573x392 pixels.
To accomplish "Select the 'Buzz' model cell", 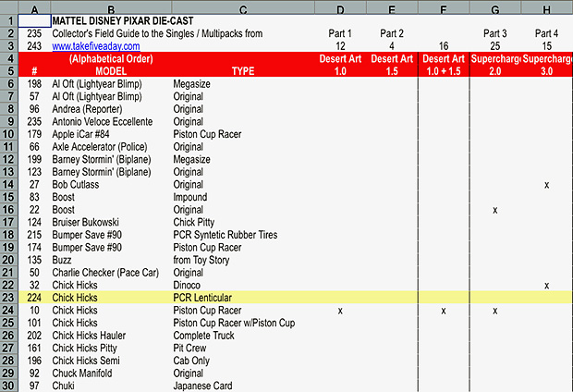I will 62,260.
